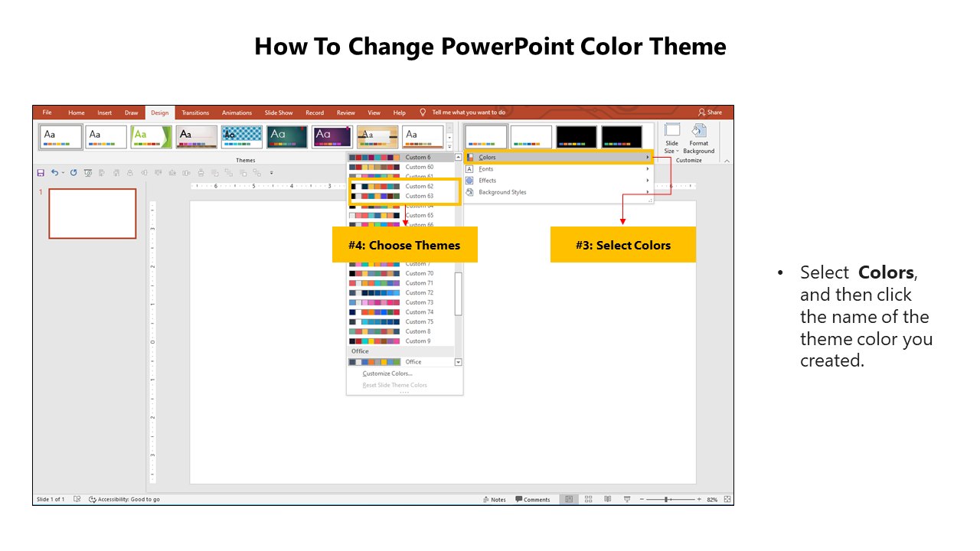
Task: Click the Tell me lightbulb icon
Action: coord(423,112)
